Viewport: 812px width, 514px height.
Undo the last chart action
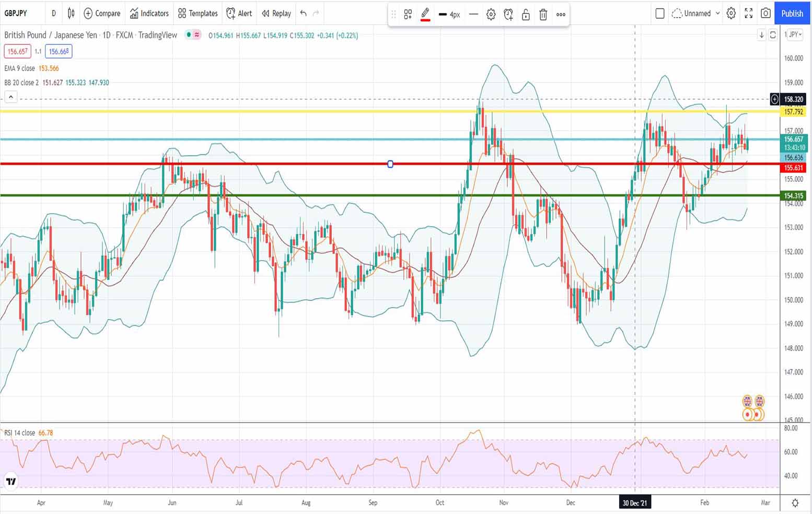pyautogui.click(x=303, y=14)
